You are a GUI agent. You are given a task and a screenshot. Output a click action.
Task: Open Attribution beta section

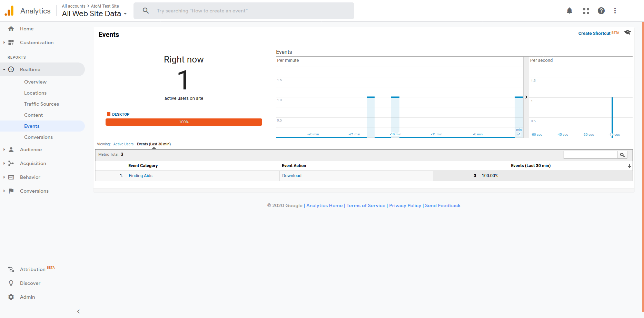click(32, 269)
